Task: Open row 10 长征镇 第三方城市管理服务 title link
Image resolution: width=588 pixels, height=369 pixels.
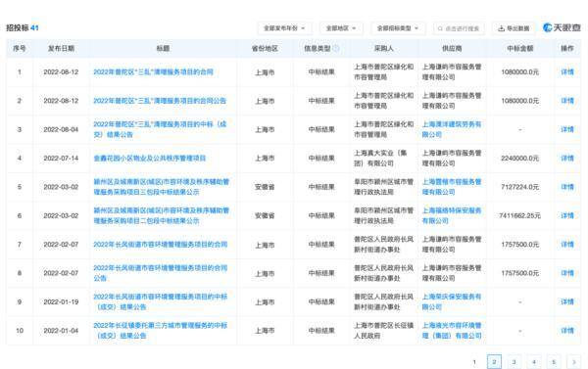Action: (161, 331)
